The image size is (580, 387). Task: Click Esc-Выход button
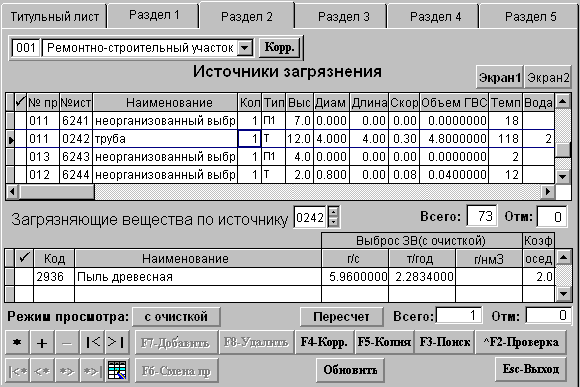[x=530, y=369]
